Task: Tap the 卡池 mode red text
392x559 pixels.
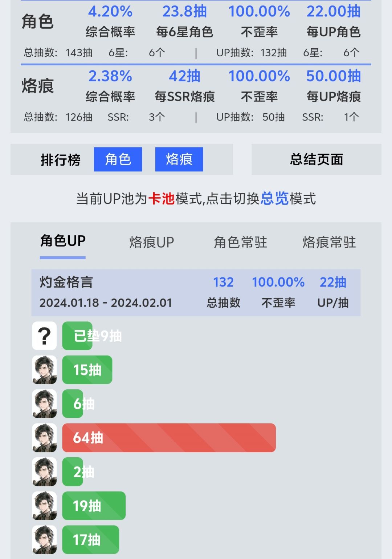Action: tap(162, 199)
